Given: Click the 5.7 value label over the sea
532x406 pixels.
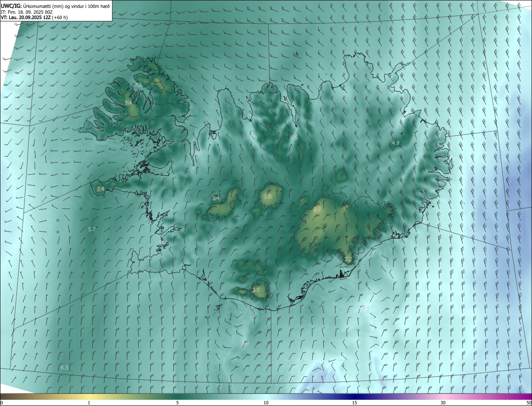Looking at the screenshot, I should (x=92, y=229).
